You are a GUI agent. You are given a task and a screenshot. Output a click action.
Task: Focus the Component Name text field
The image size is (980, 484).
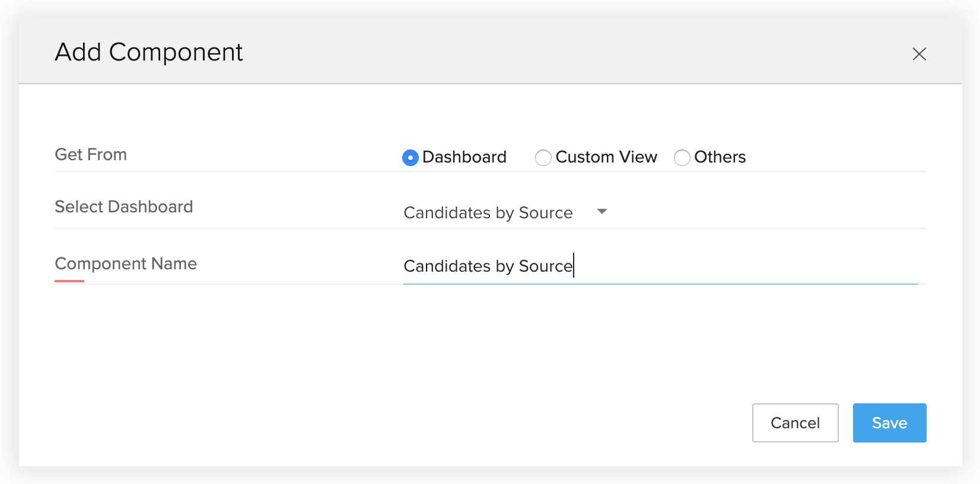tap(661, 266)
